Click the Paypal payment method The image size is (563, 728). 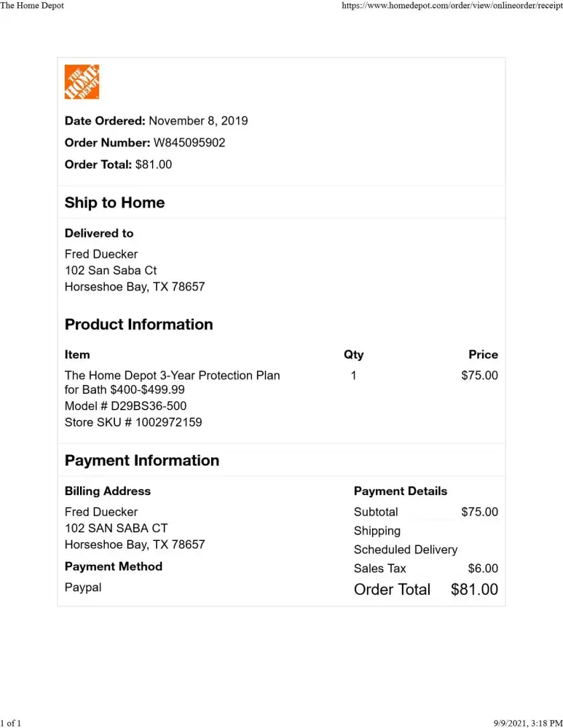click(x=83, y=587)
